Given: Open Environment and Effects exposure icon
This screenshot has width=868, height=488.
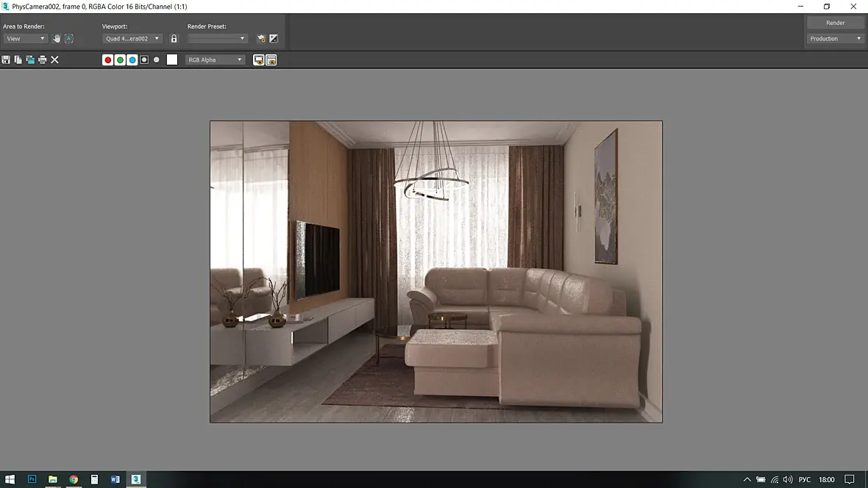Looking at the screenshot, I should [x=274, y=39].
